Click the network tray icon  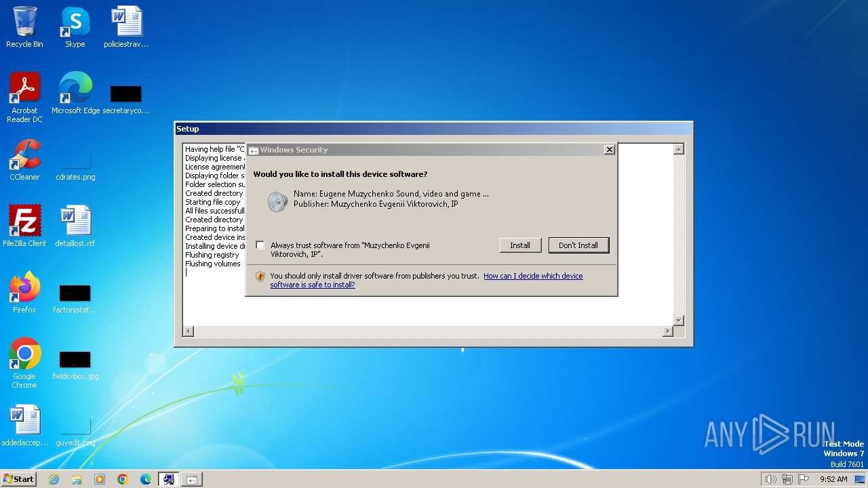tap(787, 479)
